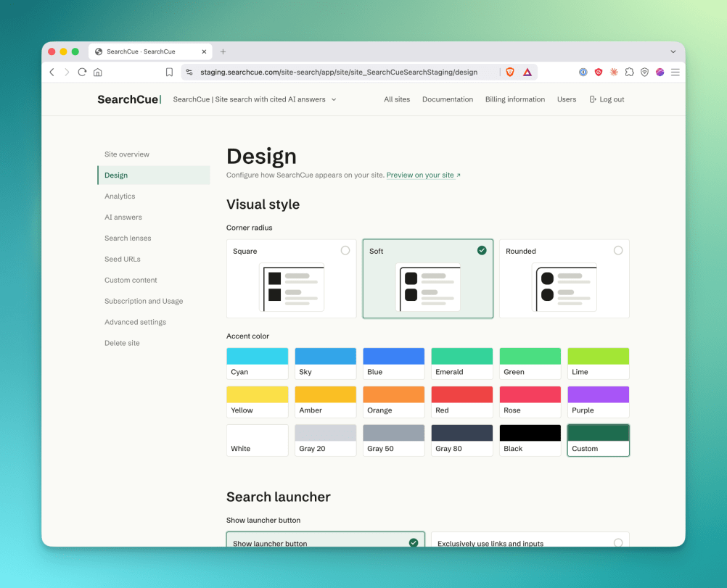Pick the Sky accent color
Viewport: 727px width, 588px height.
click(x=326, y=364)
